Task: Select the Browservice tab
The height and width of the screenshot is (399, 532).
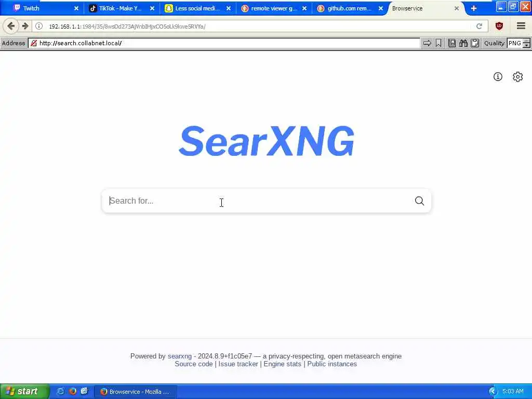Action: pyautogui.click(x=421, y=8)
